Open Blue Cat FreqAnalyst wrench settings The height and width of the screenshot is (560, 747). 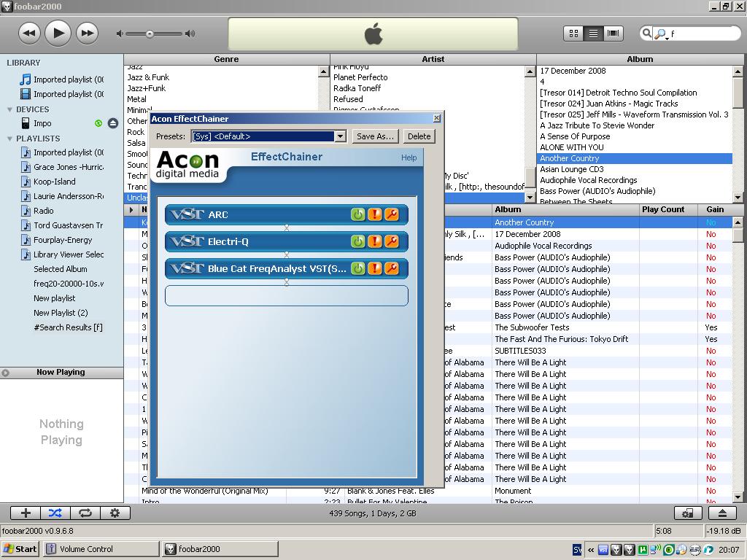392,268
